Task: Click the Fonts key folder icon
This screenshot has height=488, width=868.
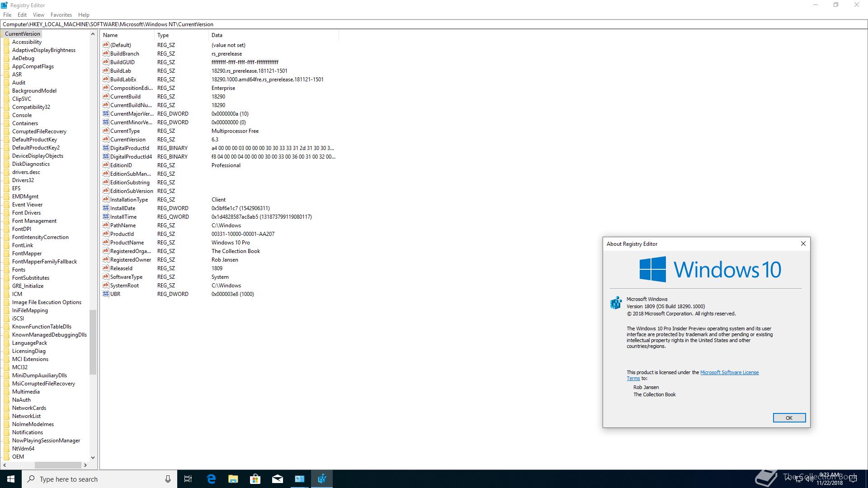Action: (7, 270)
